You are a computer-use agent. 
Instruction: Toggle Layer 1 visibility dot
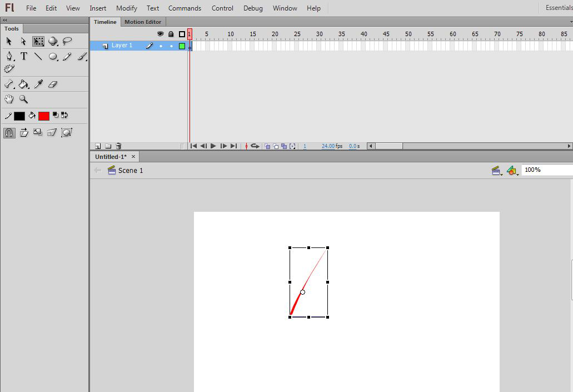coord(161,46)
